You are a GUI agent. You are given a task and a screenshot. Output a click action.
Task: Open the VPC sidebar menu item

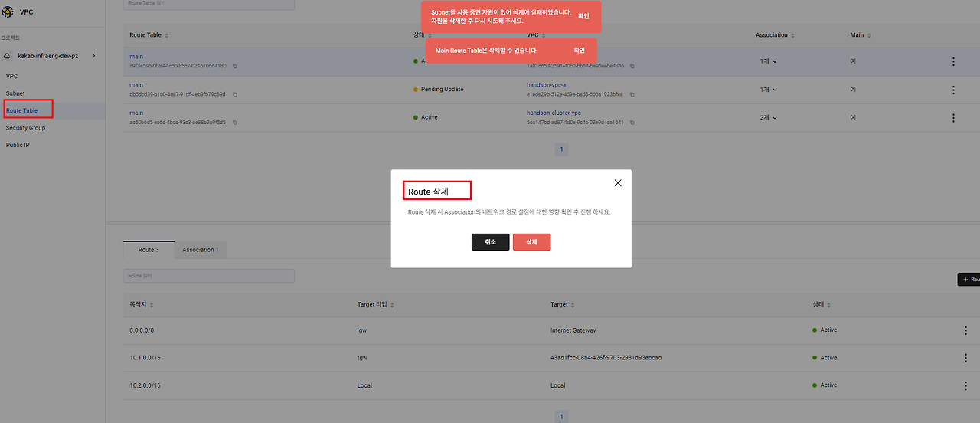coord(11,77)
